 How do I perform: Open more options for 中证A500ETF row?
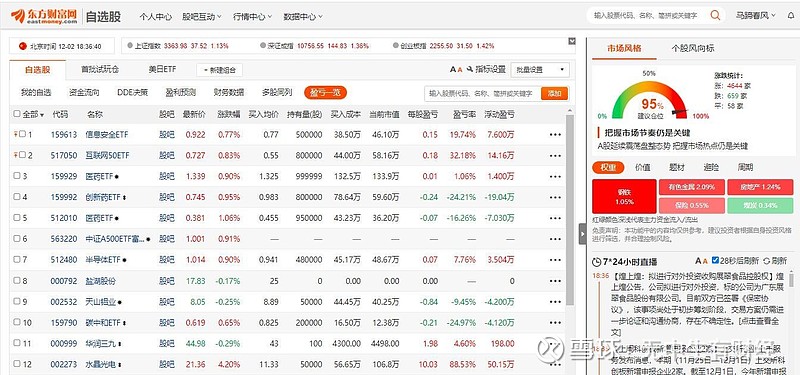click(x=555, y=239)
